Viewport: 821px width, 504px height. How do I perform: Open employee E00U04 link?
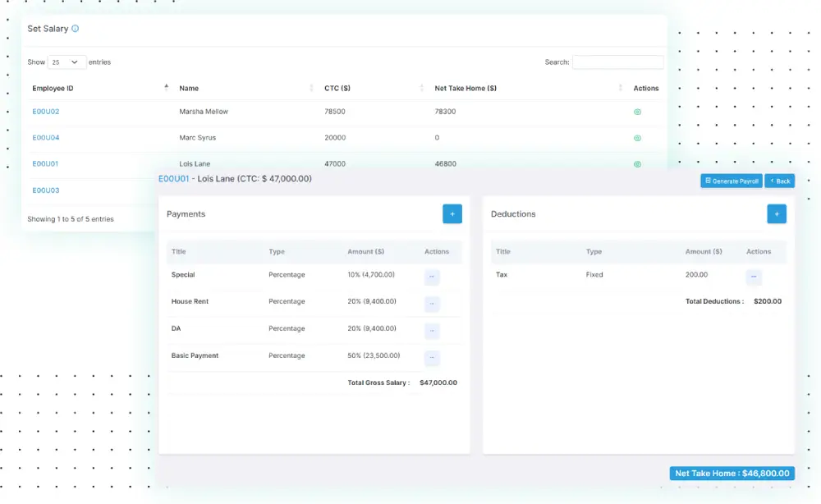46,138
